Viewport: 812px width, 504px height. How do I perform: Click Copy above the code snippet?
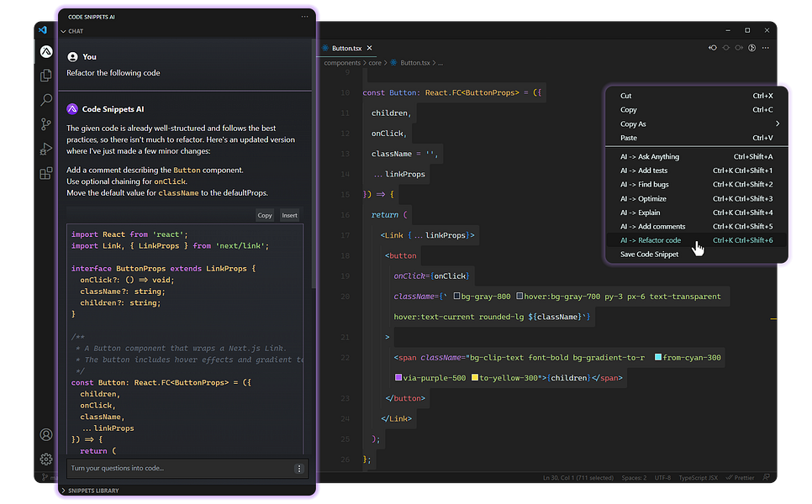(264, 215)
